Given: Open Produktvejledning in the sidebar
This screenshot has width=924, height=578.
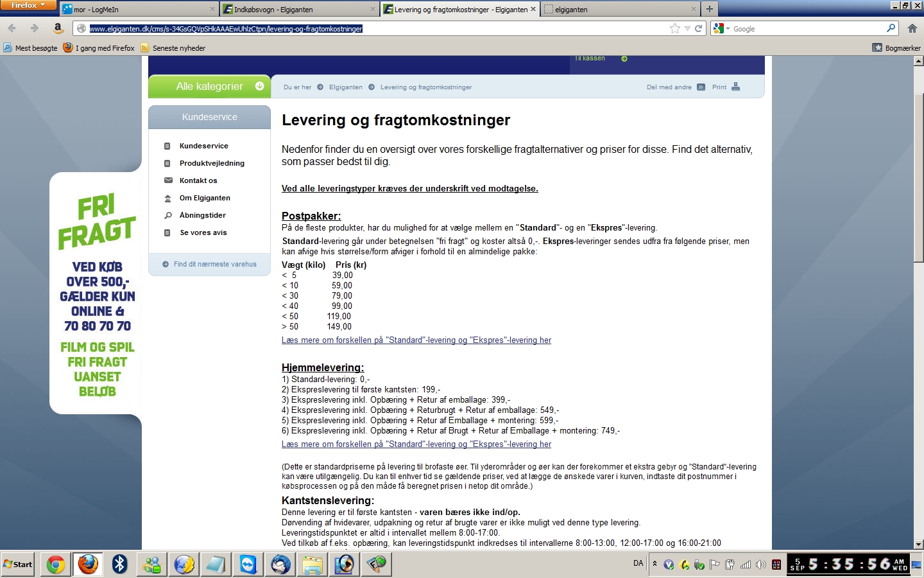Looking at the screenshot, I should [x=212, y=163].
